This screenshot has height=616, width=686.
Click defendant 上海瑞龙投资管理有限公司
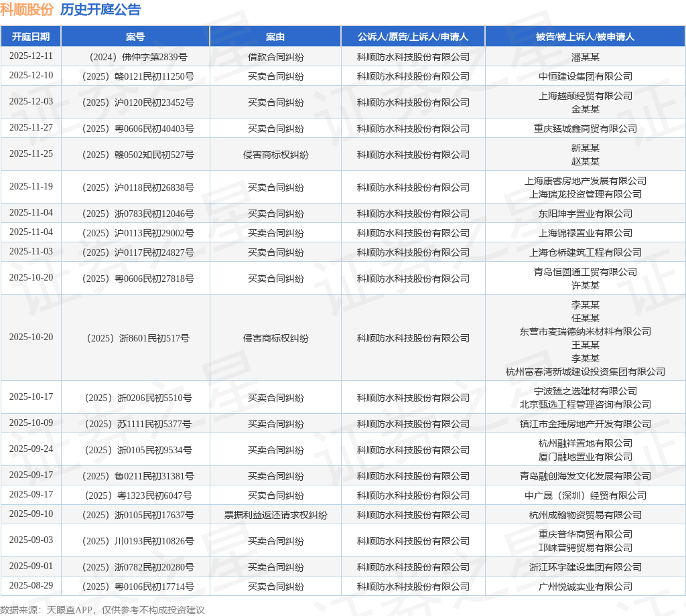pos(586,195)
